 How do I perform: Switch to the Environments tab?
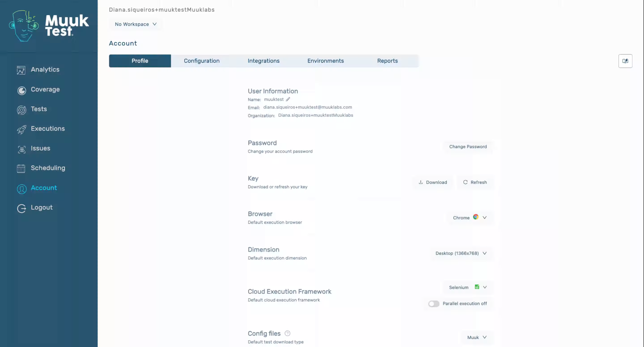325,61
